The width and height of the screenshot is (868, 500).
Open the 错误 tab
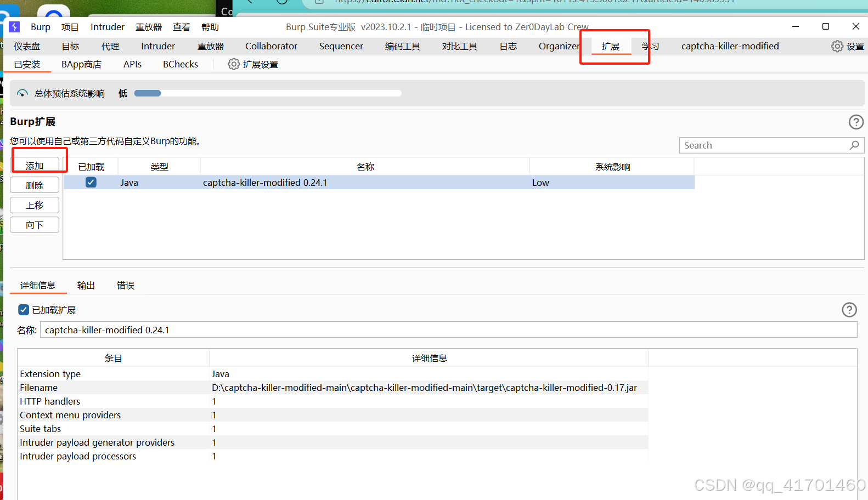pyautogui.click(x=126, y=285)
